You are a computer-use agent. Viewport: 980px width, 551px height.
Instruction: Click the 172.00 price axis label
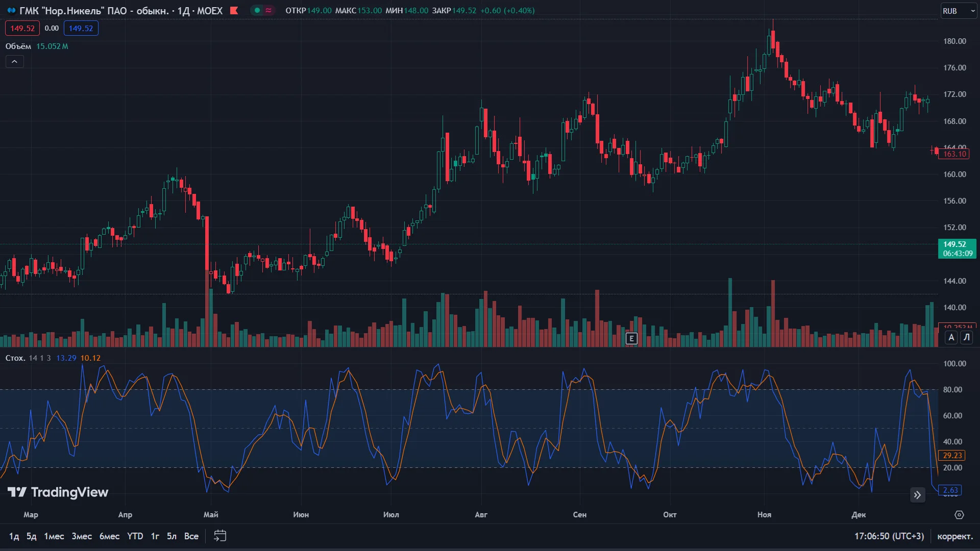click(954, 94)
